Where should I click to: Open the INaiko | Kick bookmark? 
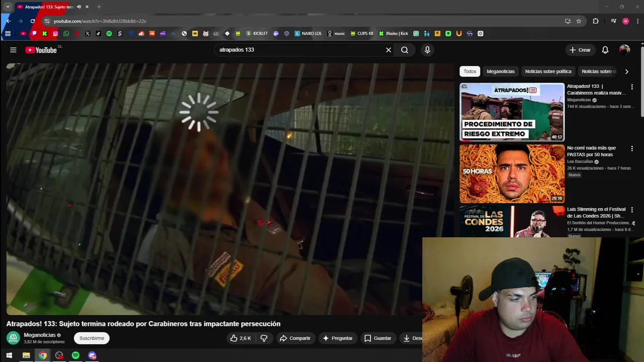[393, 34]
